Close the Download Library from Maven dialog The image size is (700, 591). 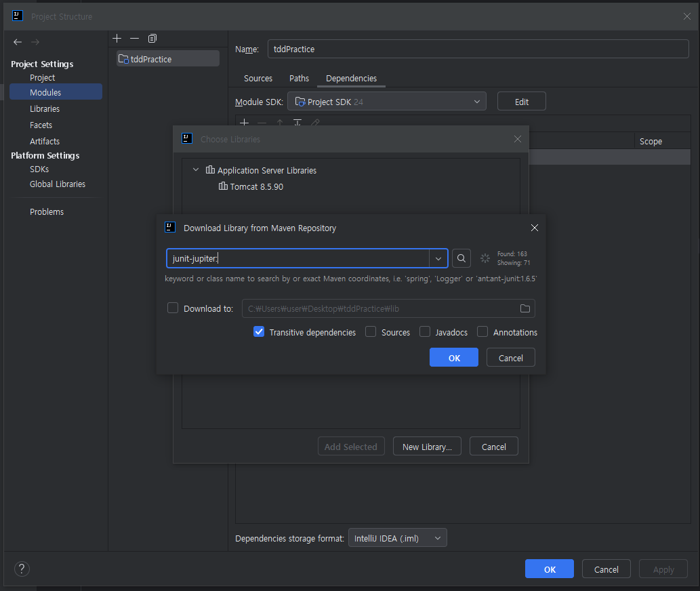[x=535, y=228]
